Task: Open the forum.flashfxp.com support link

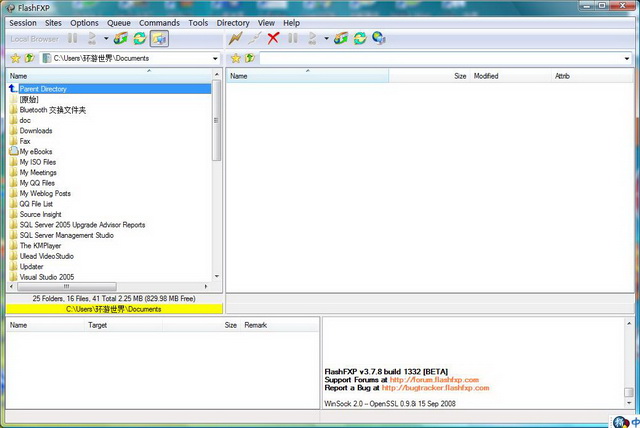Action: 434,380
